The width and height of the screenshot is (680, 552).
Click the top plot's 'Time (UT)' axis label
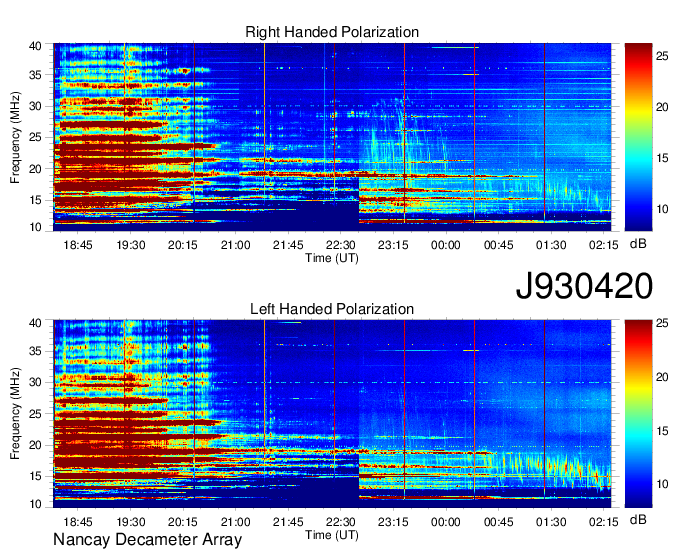click(332, 258)
